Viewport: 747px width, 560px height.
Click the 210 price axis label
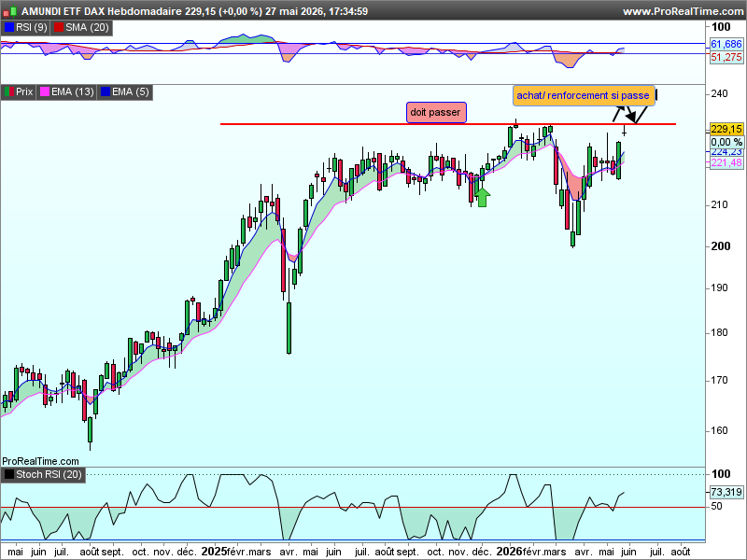pyautogui.click(x=719, y=204)
